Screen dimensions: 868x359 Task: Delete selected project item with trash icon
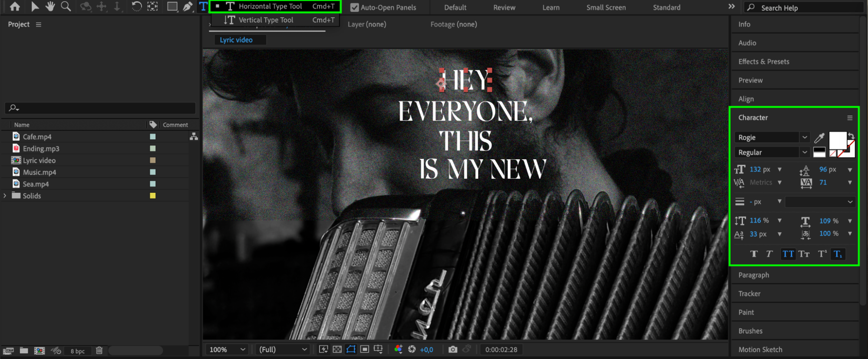(99, 350)
